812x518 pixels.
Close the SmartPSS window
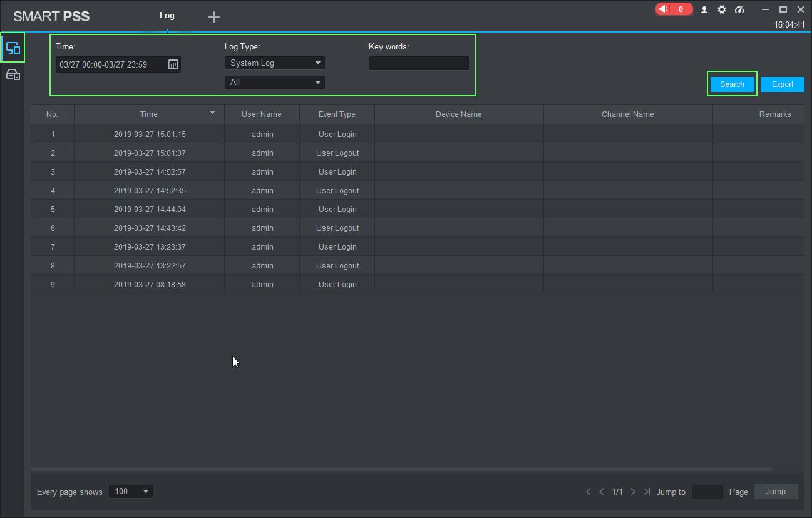[x=801, y=9]
